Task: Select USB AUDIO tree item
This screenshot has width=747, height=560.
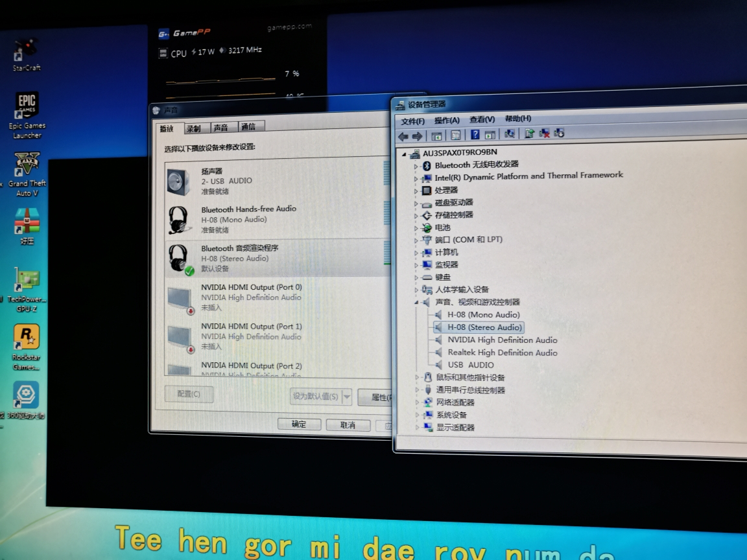Action: click(x=471, y=365)
